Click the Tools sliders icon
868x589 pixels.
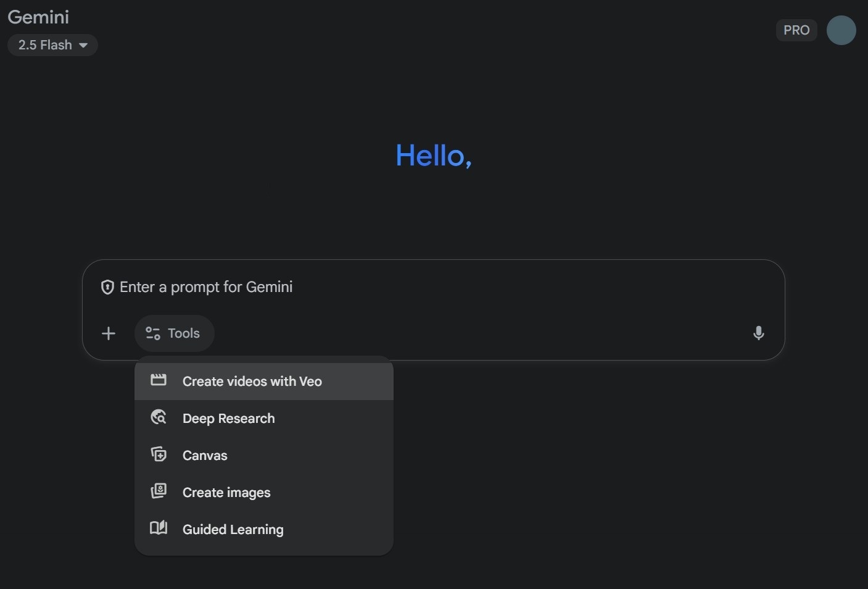click(153, 333)
